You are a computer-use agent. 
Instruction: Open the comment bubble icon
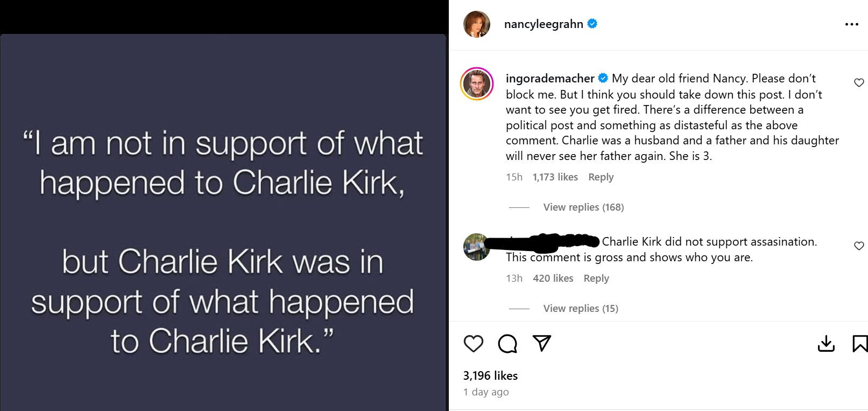[507, 344]
